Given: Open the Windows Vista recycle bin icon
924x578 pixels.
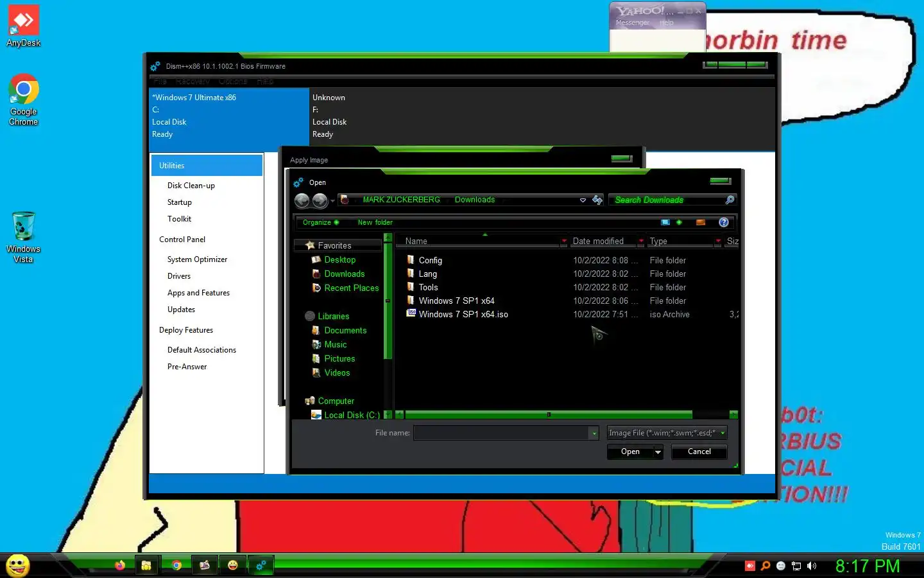Looking at the screenshot, I should (23, 237).
